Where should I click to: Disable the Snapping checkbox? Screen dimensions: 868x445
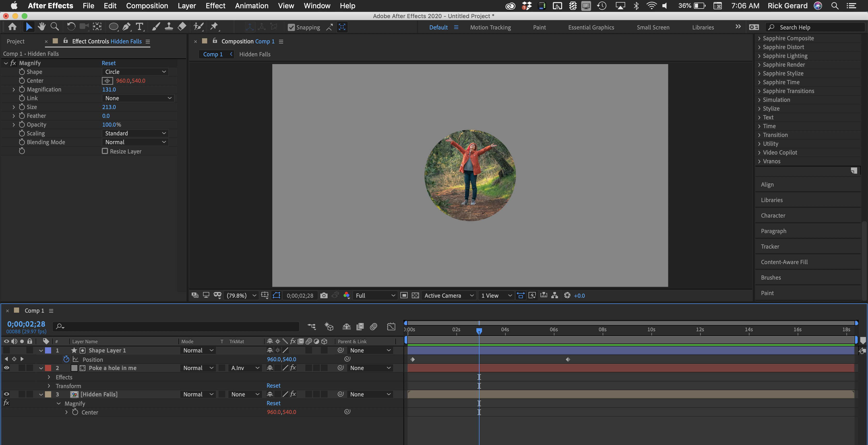click(291, 28)
